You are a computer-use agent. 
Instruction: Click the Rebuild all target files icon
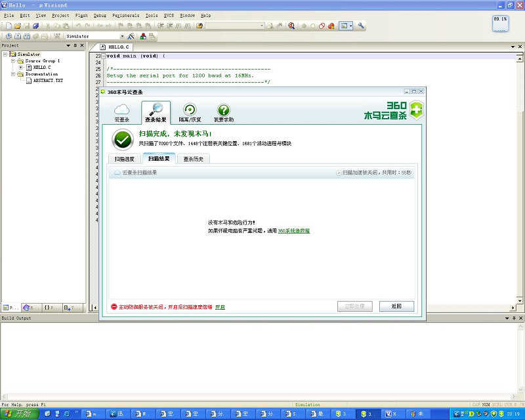(27, 36)
